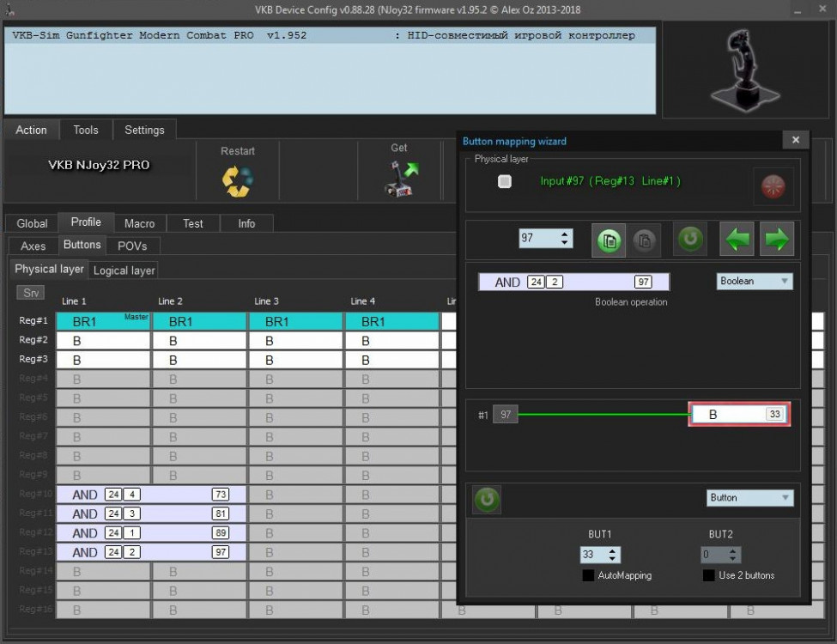This screenshot has width=837, height=644.
Task: Click the VKB NJoy32 PRO label button
Action: pos(99,165)
